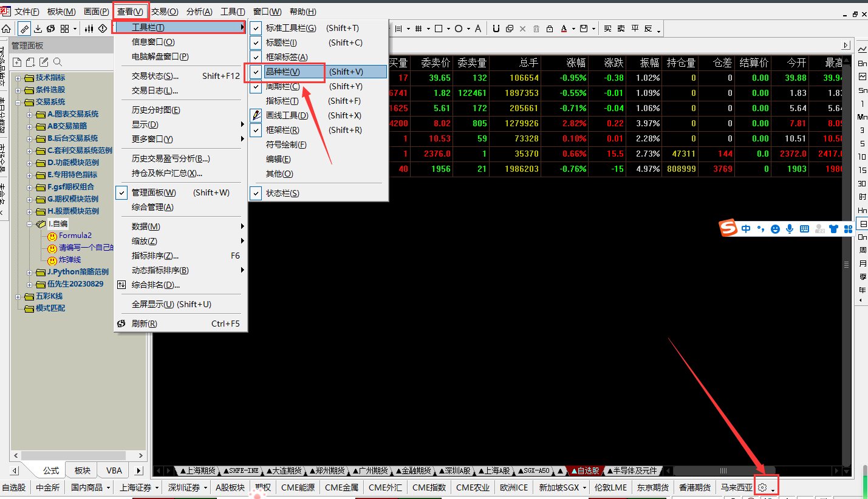868x499 pixels.
Task: Select the ruler measuring tool icon
Action: [24, 29]
